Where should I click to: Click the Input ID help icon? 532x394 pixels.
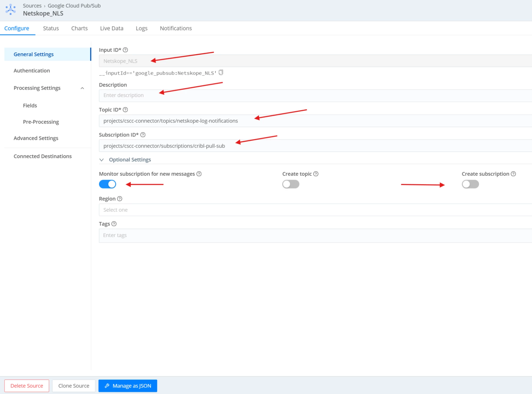[125, 50]
